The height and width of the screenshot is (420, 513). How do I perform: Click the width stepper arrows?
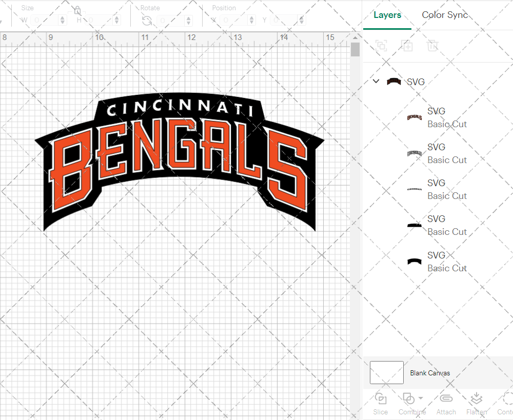click(x=63, y=21)
